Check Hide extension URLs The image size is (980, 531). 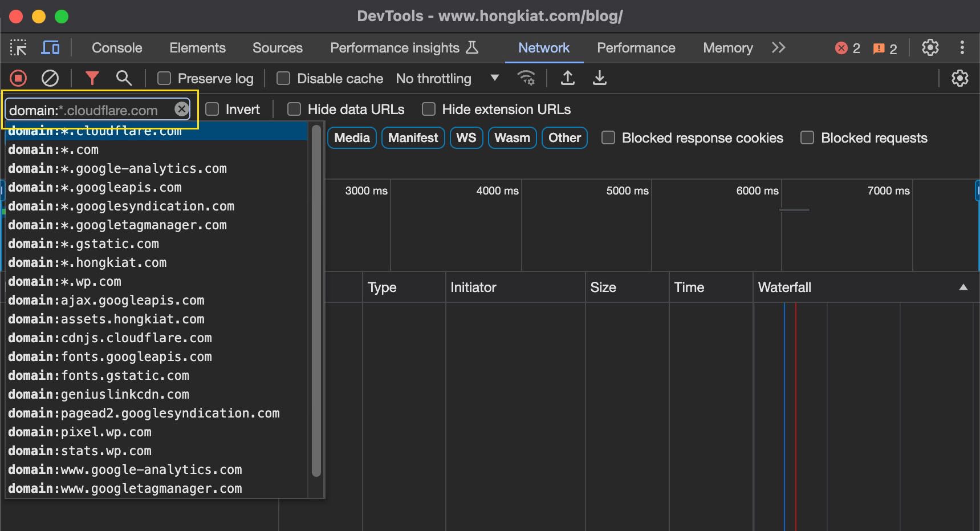[x=429, y=109]
